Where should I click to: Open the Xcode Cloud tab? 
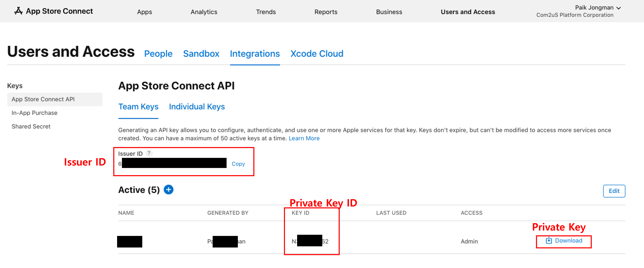(x=317, y=54)
